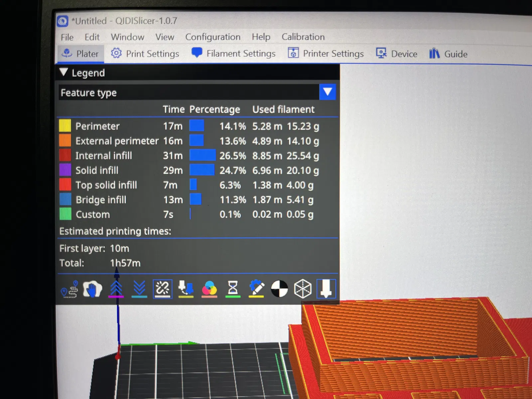Click the Internal infill "25.54 g" value
This screenshot has height=399, width=532.
click(x=303, y=156)
